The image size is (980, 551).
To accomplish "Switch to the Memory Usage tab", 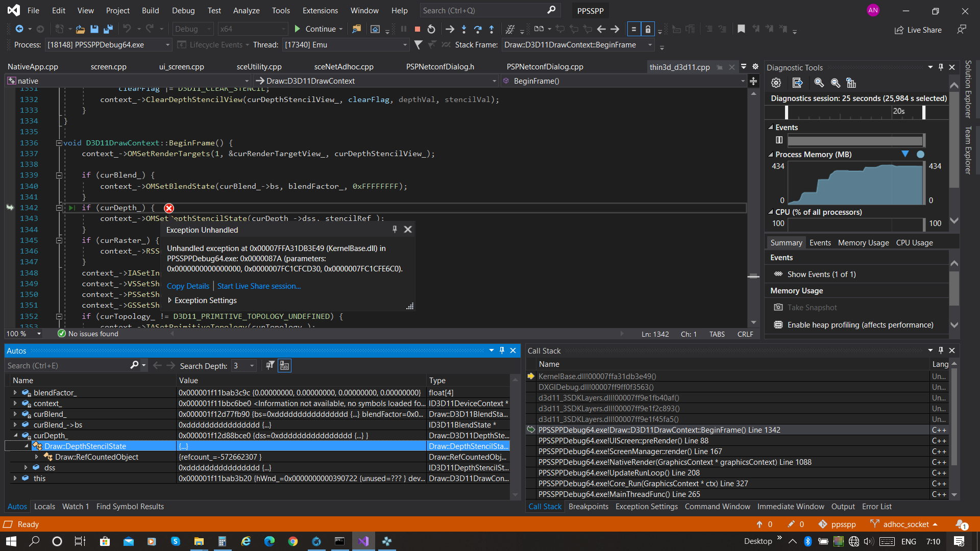I will pyautogui.click(x=863, y=242).
